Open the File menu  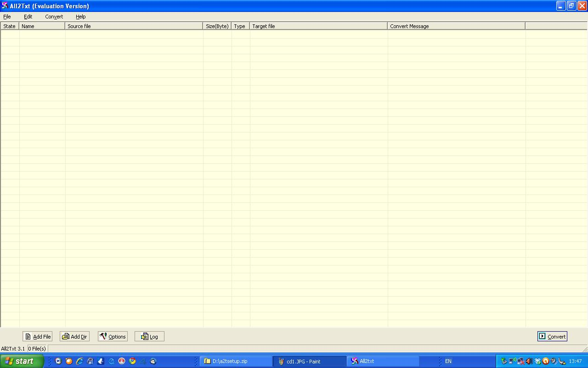[7, 17]
